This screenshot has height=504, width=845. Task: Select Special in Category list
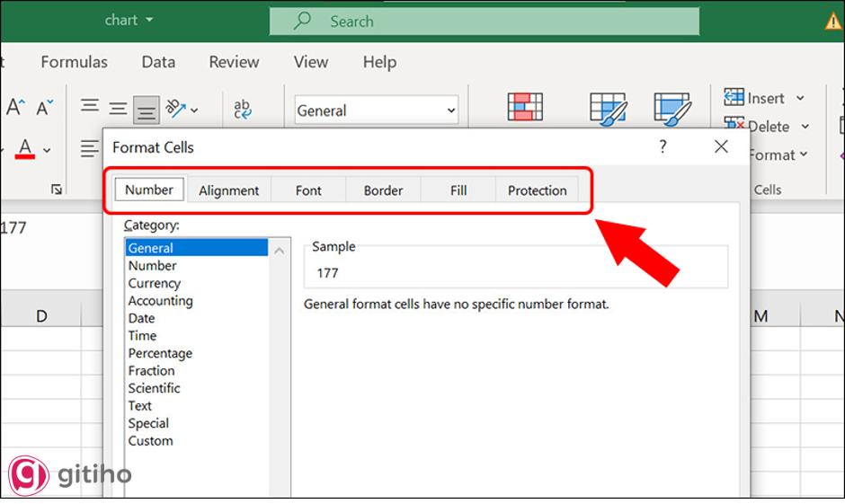197,423
